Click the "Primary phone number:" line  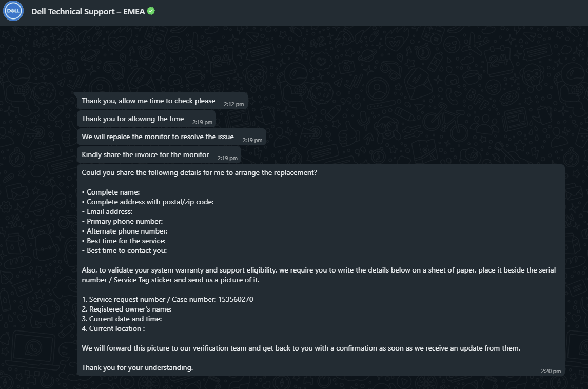point(122,221)
